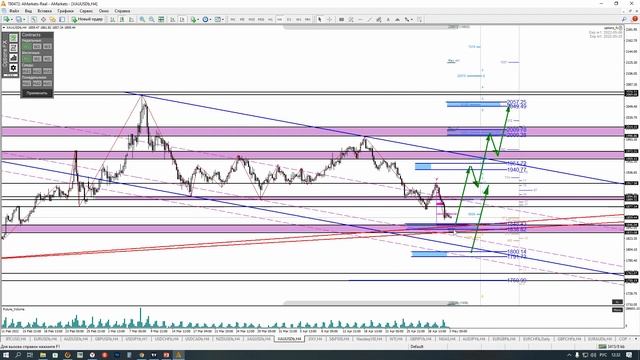This screenshot has height=360, width=640.
Task: Select the cursor pointer tool
Action: click(320, 19)
